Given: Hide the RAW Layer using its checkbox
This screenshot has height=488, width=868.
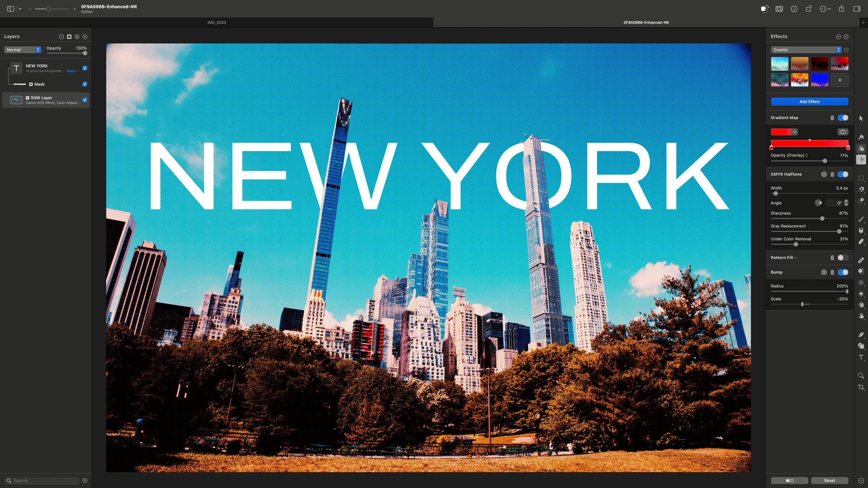Looking at the screenshot, I should point(85,100).
